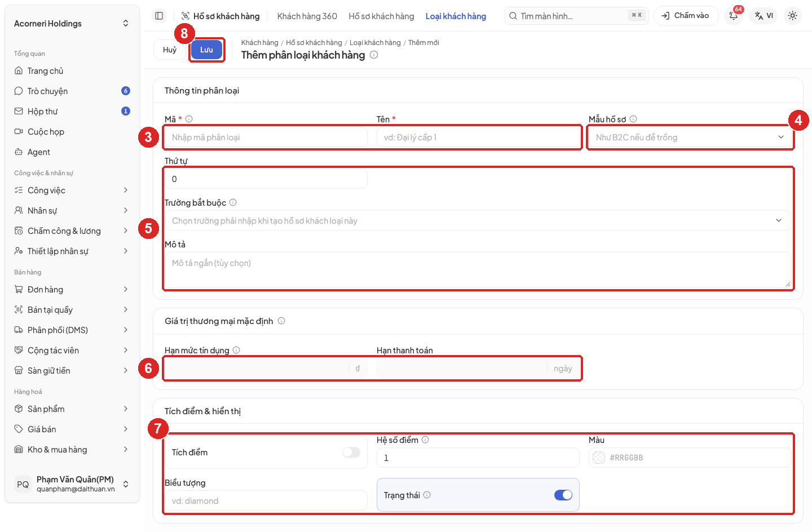
Task: Focus the Mã phân loại input
Action: pyautogui.click(x=266, y=137)
